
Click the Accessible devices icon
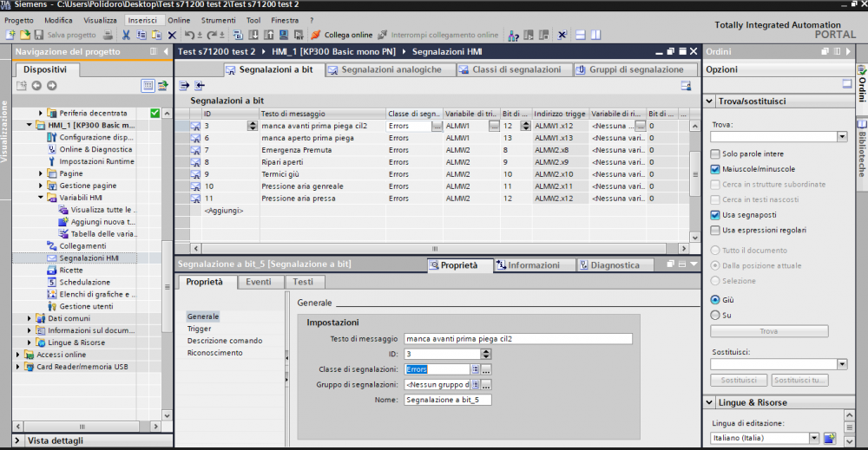pyautogui.click(x=513, y=36)
